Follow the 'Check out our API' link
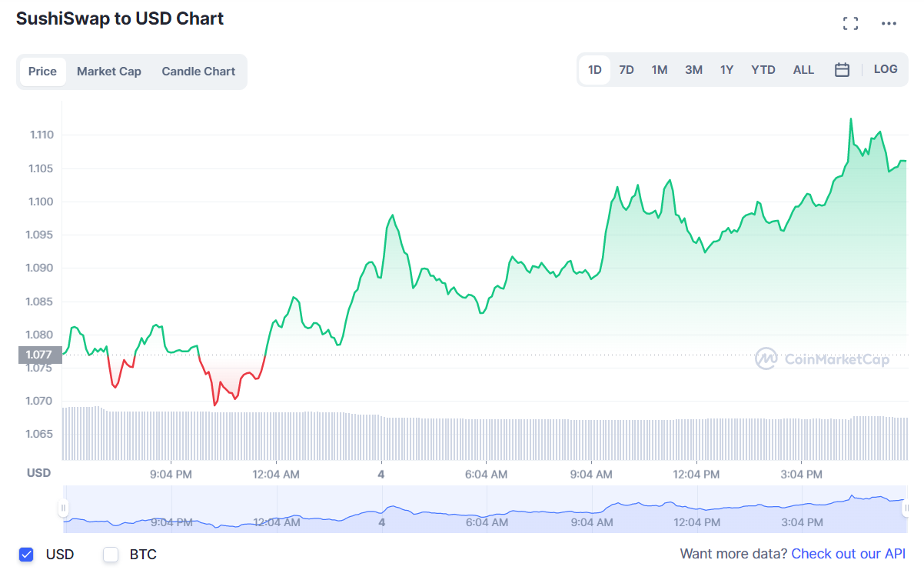The width and height of the screenshot is (924, 580). coord(849,554)
